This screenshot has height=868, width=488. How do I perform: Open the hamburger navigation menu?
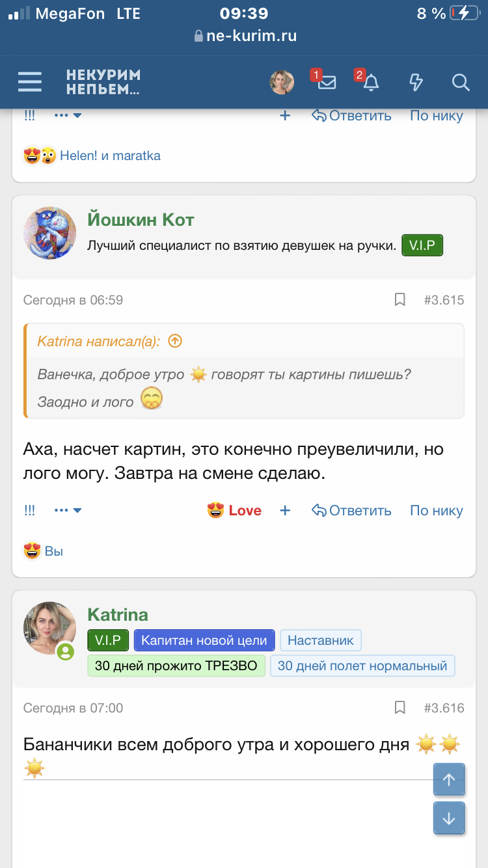point(30,83)
